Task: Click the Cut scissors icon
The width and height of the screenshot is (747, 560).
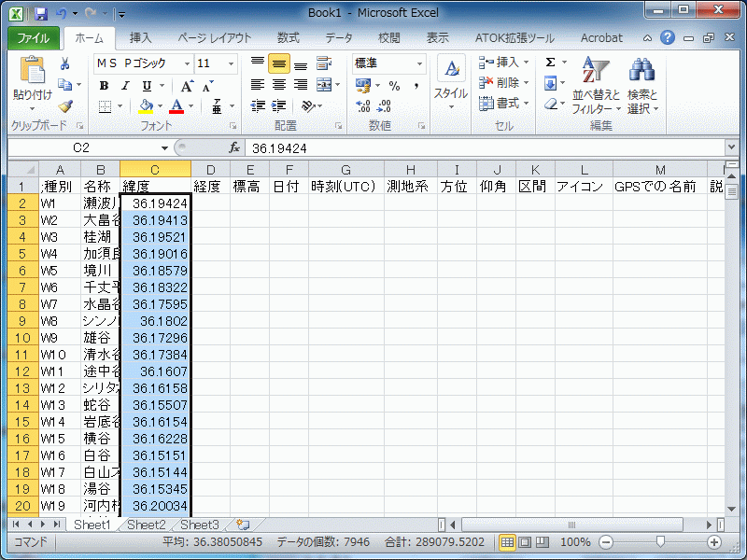Action: click(x=65, y=64)
